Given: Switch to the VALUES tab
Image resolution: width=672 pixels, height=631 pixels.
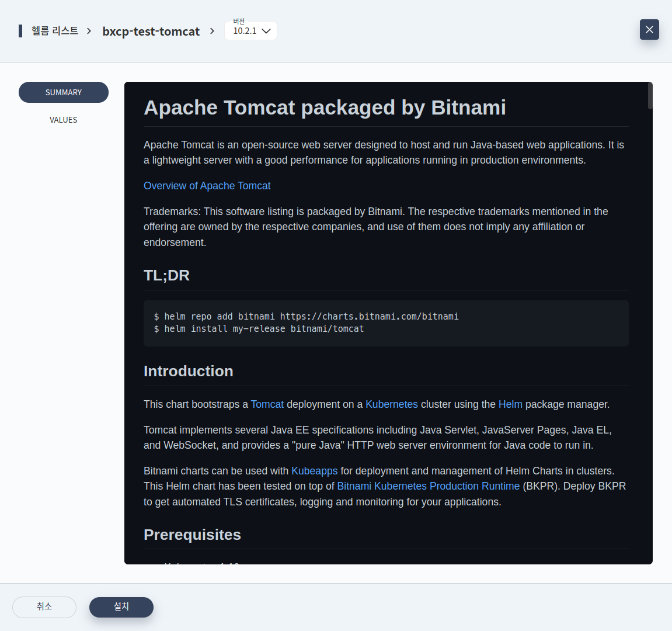Looking at the screenshot, I should pos(64,120).
